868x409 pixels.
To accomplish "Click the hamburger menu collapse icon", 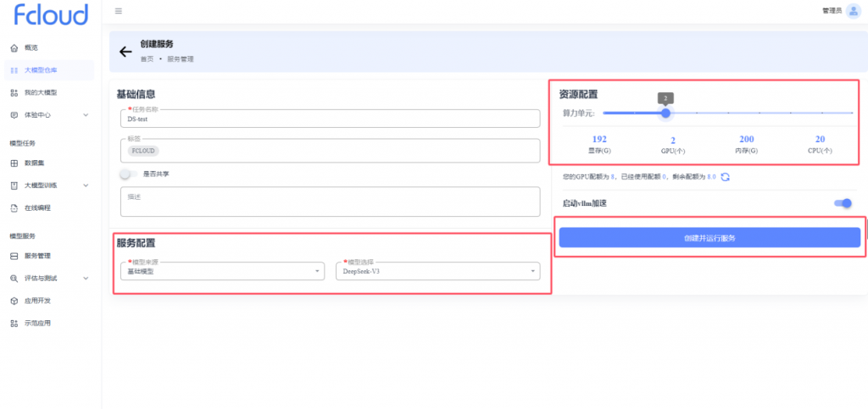I will point(118,11).
